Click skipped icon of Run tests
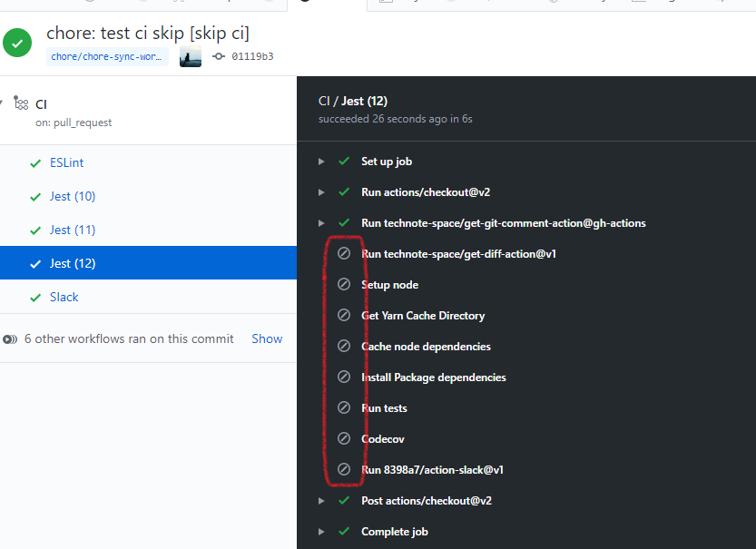Image resolution: width=756 pixels, height=549 pixels. [x=344, y=407]
